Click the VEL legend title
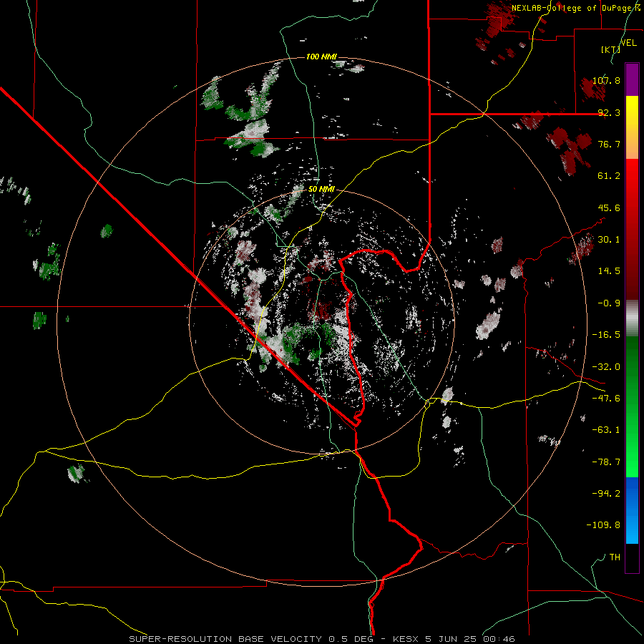 pos(628,43)
